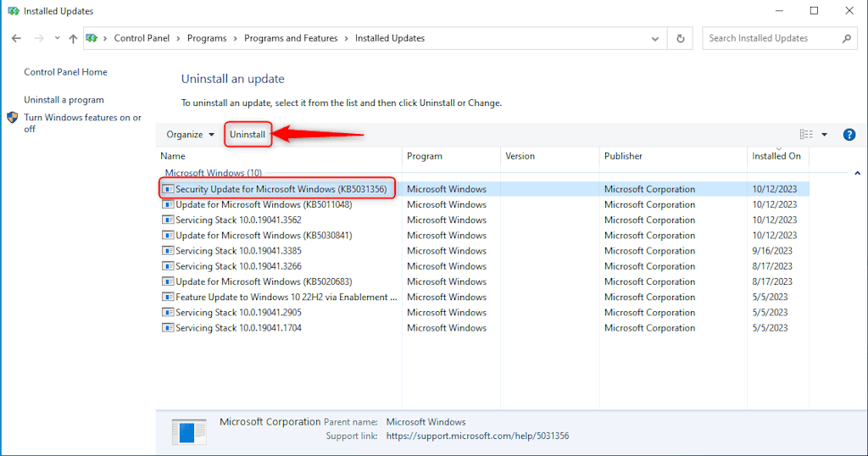868x456 pixels.
Task: Sort by the Installed On column header
Action: 778,156
